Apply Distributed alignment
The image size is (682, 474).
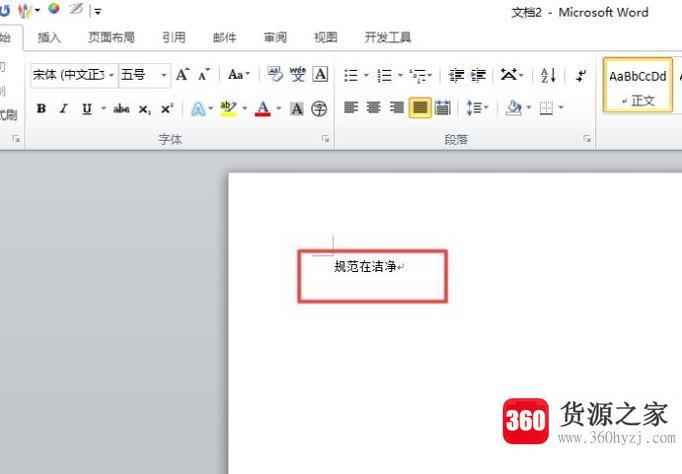(x=443, y=107)
